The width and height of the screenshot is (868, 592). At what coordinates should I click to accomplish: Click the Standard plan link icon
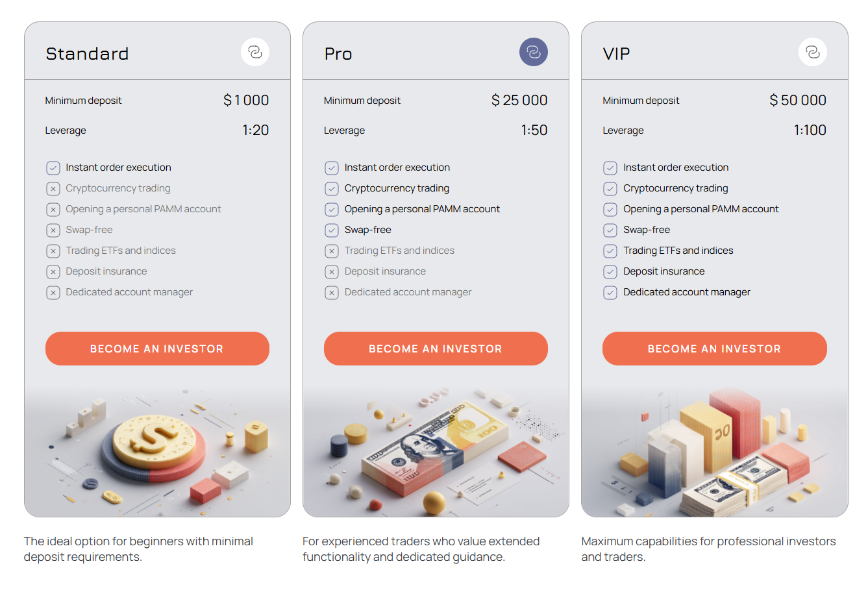pos(255,52)
